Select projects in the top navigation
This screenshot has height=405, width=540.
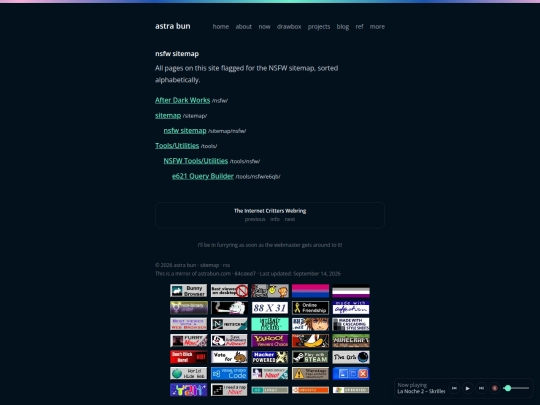319,27
